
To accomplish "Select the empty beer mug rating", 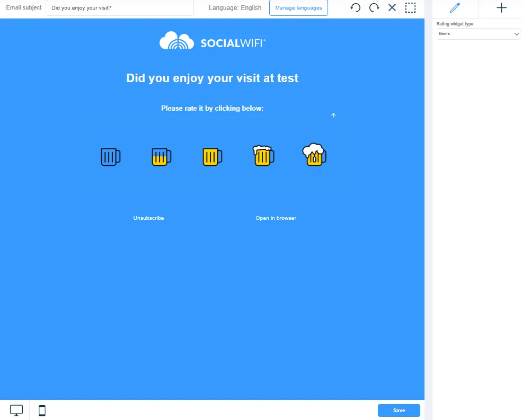I will coord(110,157).
